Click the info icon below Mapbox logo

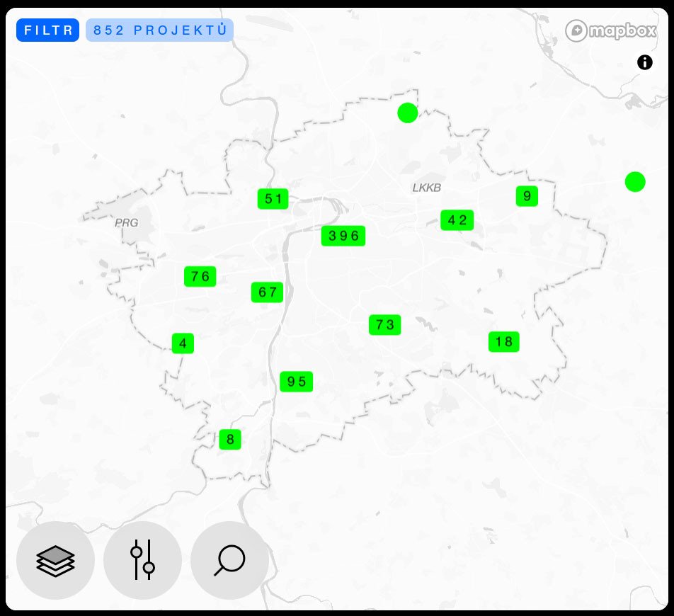click(644, 62)
